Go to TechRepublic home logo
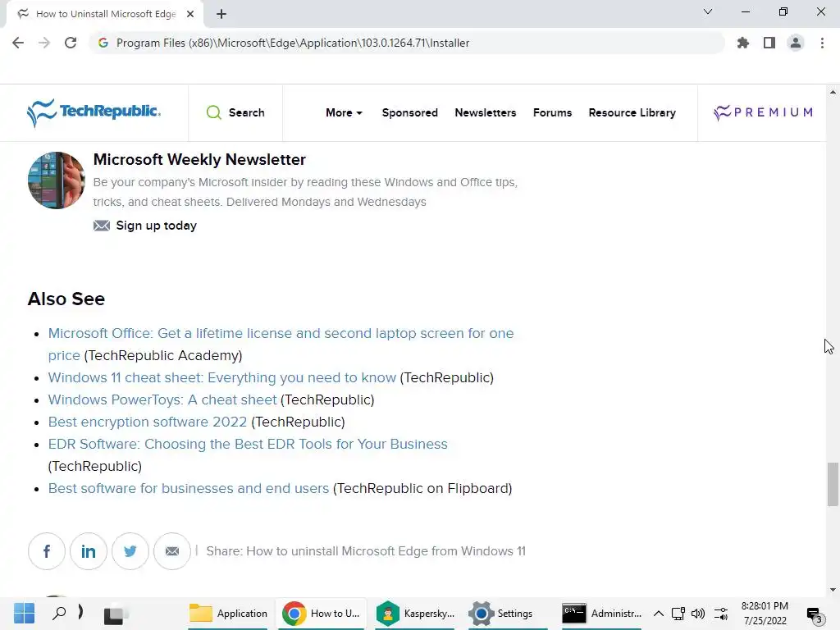The width and height of the screenshot is (840, 630). coord(94,112)
